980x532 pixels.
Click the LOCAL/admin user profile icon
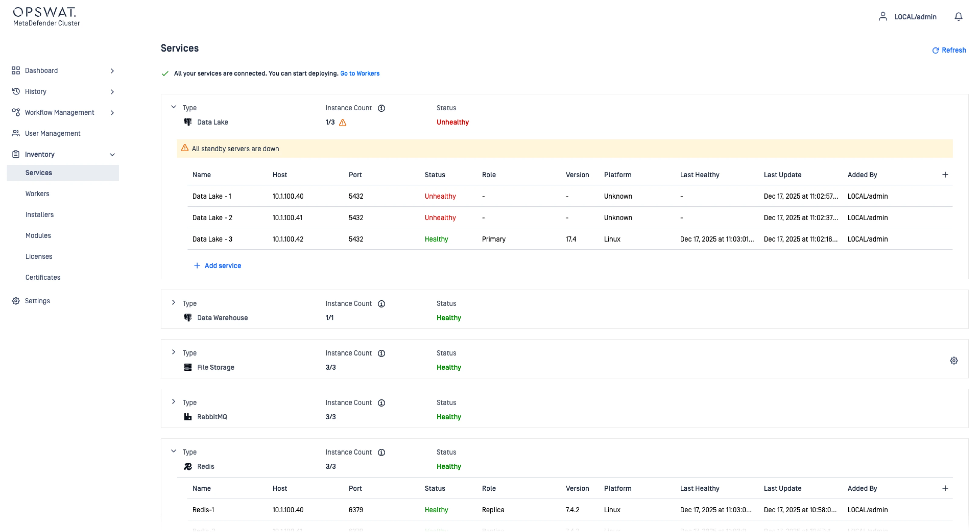(x=883, y=17)
